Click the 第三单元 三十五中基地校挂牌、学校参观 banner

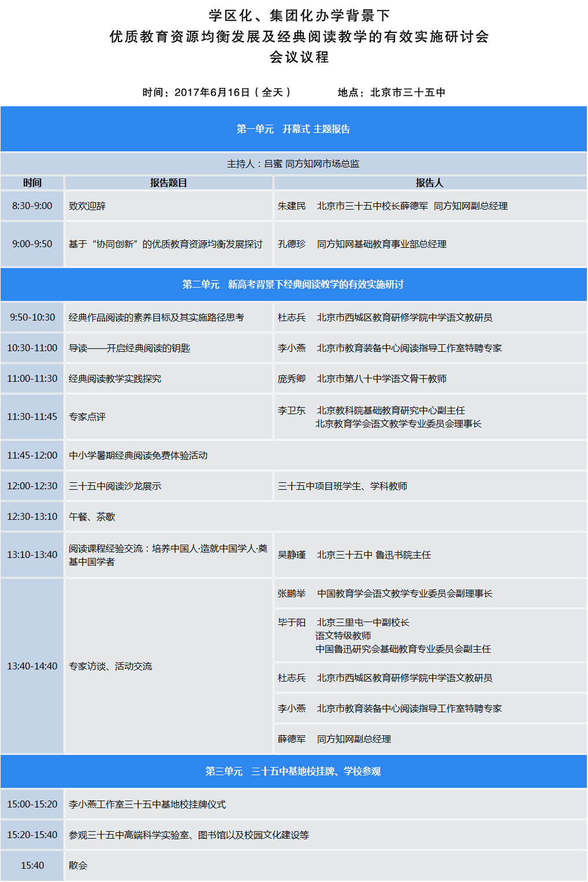293,771
